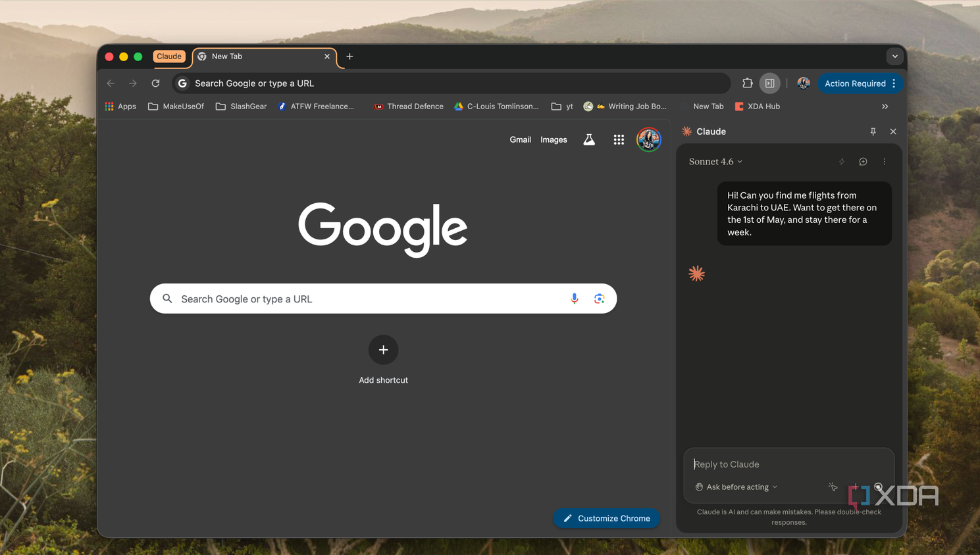Open the Thread Defence bookmark
The width and height of the screenshot is (980, 555).
pyautogui.click(x=409, y=107)
